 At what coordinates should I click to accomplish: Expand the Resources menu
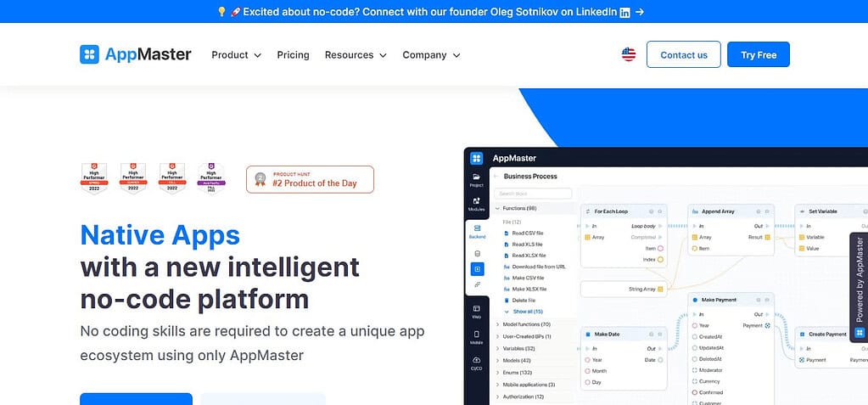click(x=356, y=55)
